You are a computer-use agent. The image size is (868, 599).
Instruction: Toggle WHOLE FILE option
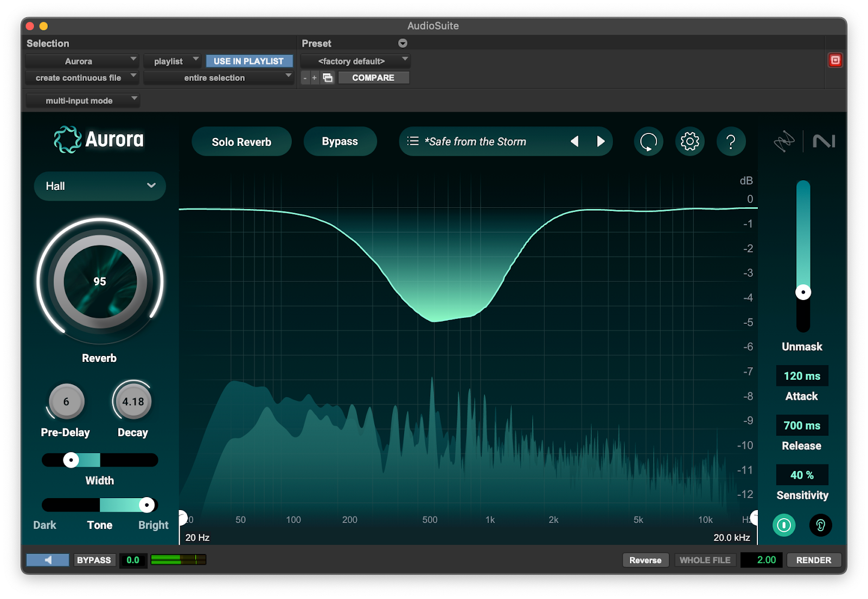pyautogui.click(x=705, y=560)
